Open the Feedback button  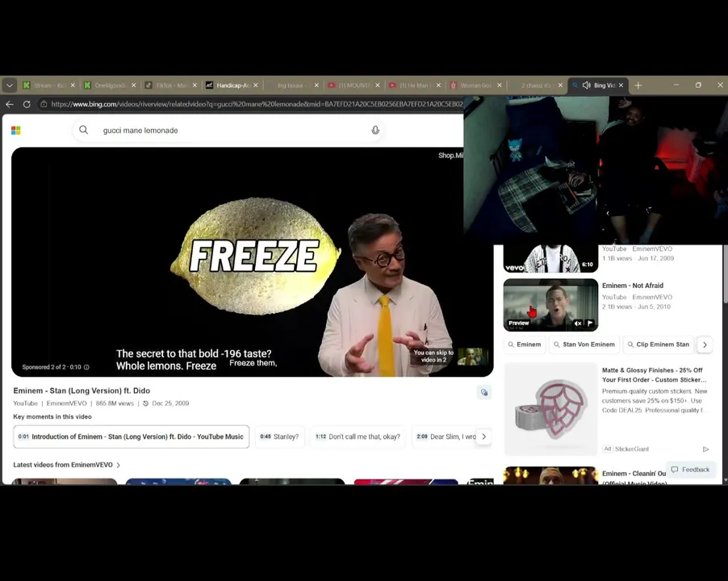(x=690, y=470)
